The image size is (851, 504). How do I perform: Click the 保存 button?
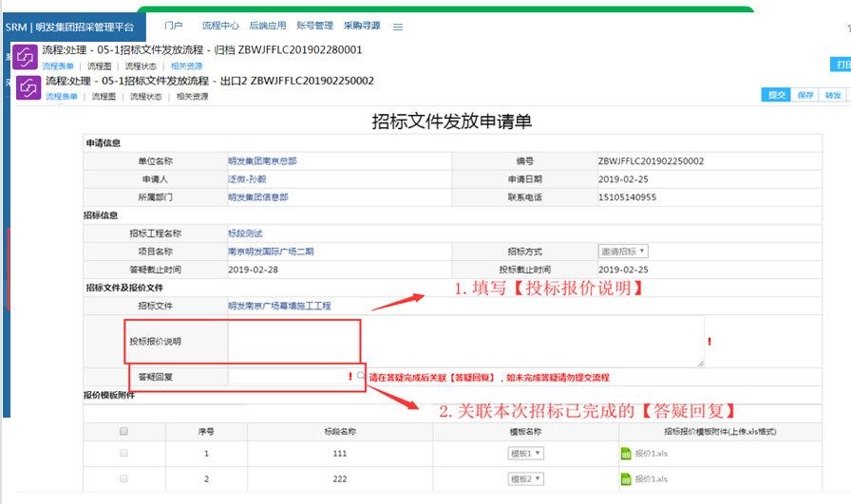point(805,95)
